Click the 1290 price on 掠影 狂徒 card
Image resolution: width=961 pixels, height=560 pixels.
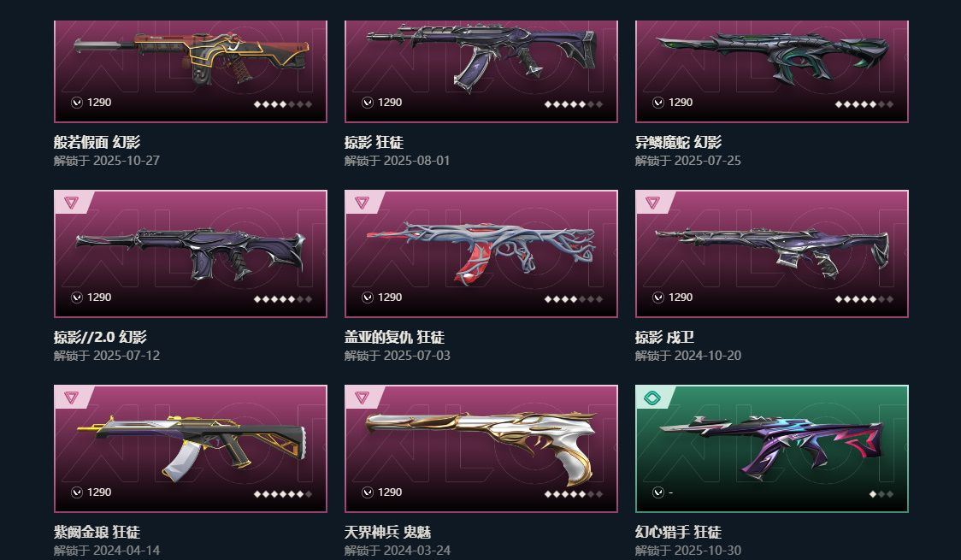tap(390, 103)
